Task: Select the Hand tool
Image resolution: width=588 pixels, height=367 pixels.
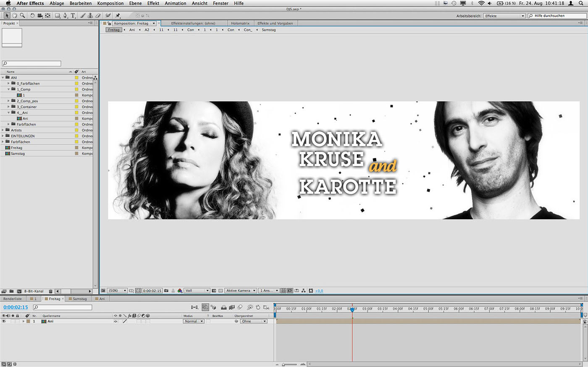Action: coord(14,16)
